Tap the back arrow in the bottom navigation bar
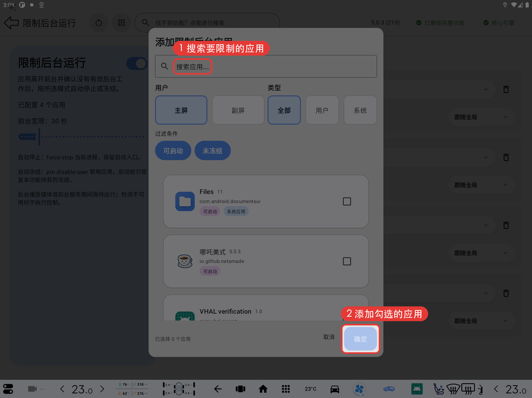This screenshot has width=532, height=398. 218,389
